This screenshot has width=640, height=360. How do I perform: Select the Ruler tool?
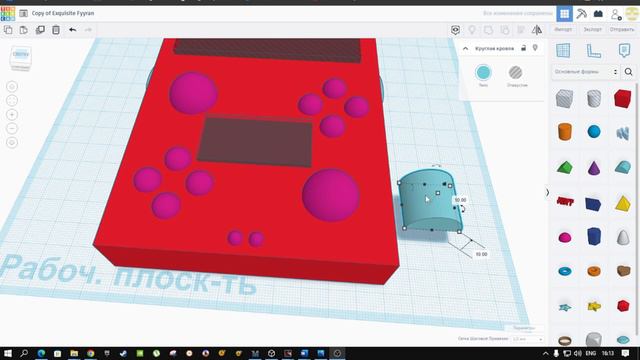[x=593, y=51]
